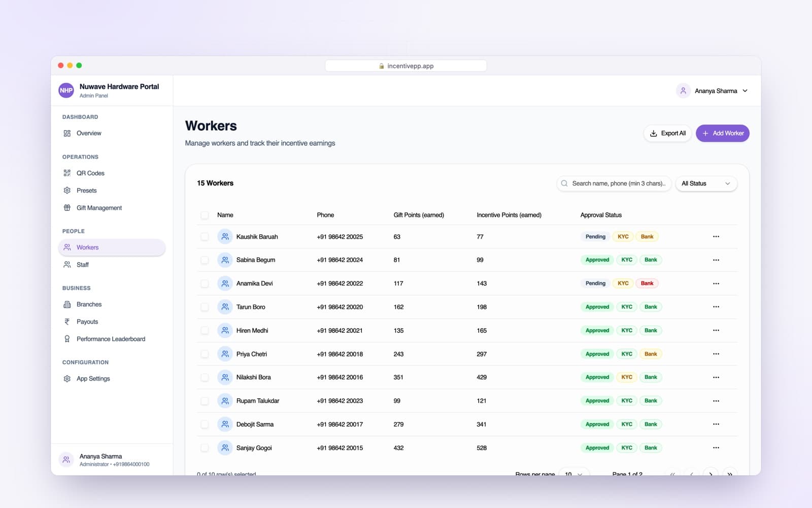Viewport: 812px width, 508px height.
Task: Click Kaushik Baruah's user avatar icon
Action: (225, 237)
